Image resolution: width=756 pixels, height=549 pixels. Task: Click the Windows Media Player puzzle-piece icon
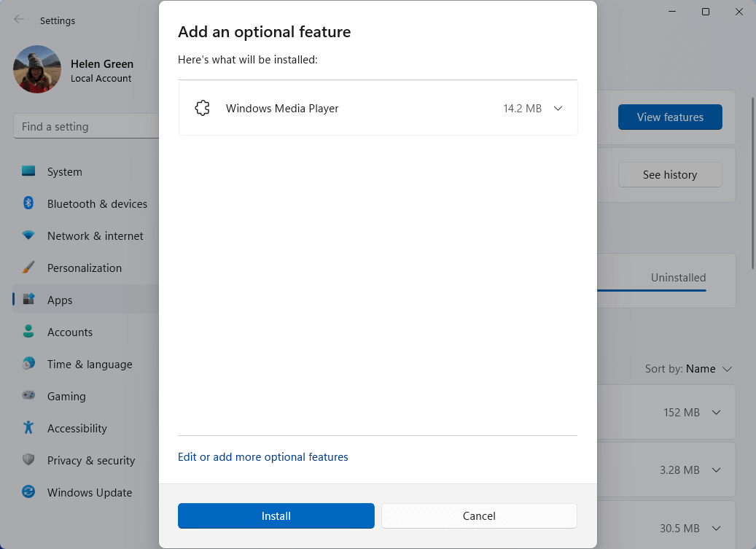pos(203,108)
